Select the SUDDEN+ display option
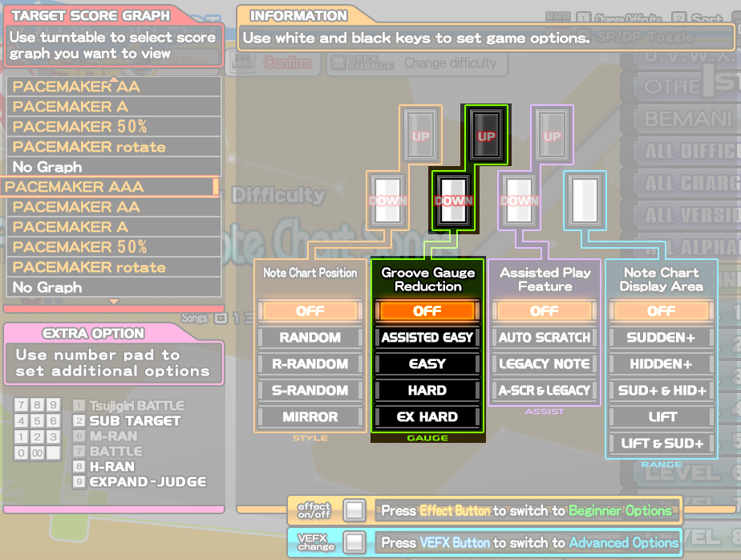The width and height of the screenshot is (741, 560). pyautogui.click(x=662, y=337)
